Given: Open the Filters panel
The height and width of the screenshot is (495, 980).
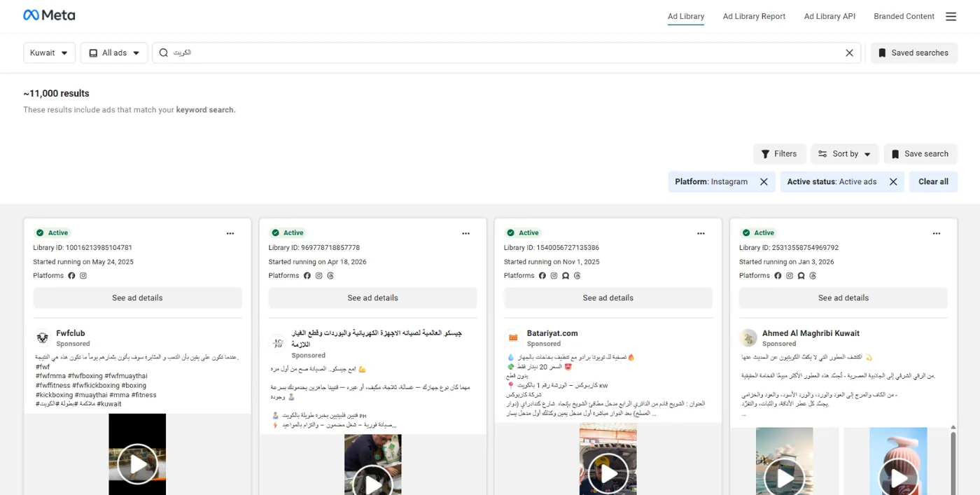Looking at the screenshot, I should coord(779,154).
